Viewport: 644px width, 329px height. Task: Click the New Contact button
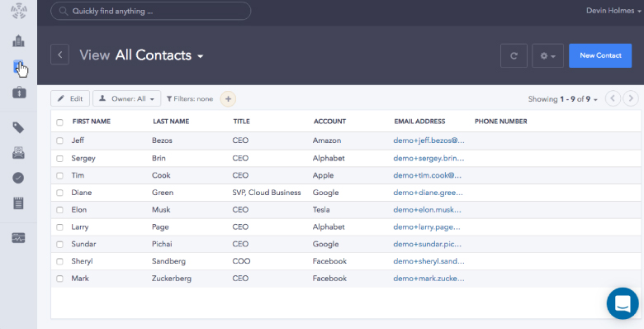pyautogui.click(x=600, y=55)
